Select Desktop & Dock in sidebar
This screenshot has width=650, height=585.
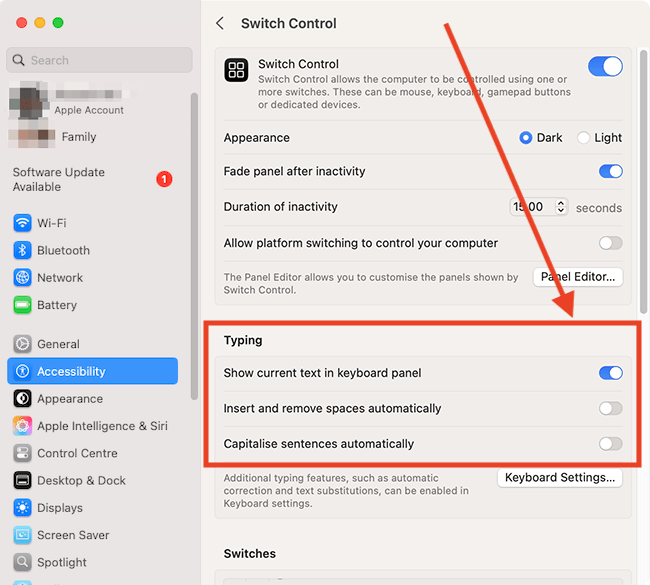81,481
